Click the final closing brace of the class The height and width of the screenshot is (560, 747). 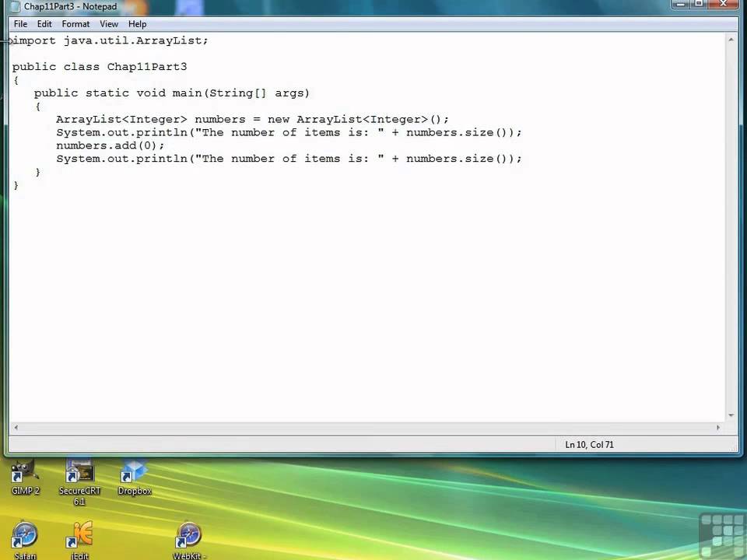[16, 185]
